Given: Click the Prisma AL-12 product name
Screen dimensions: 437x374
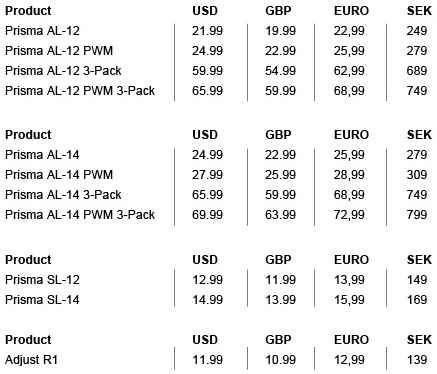Looking at the screenshot, I should click(x=42, y=31).
